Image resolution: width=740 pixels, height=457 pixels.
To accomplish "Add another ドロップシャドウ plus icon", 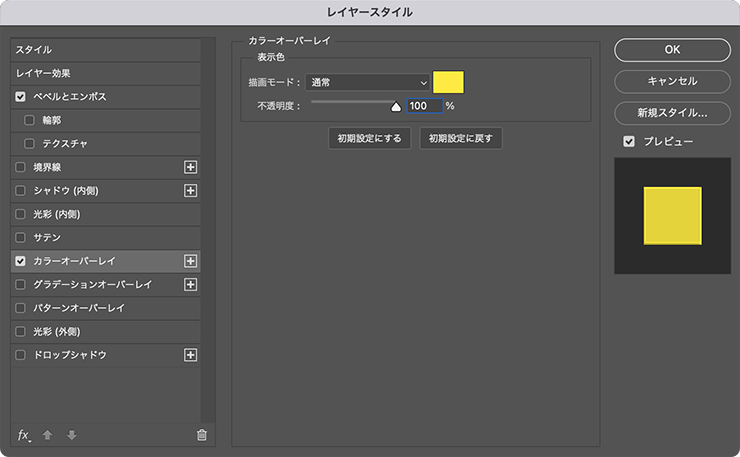I will point(190,355).
